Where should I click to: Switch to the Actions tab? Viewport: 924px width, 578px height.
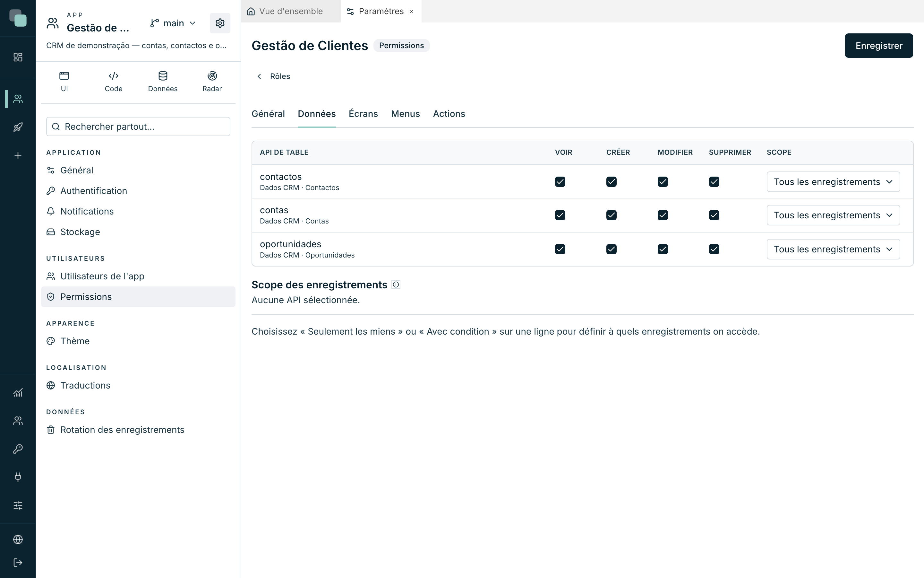[449, 114]
